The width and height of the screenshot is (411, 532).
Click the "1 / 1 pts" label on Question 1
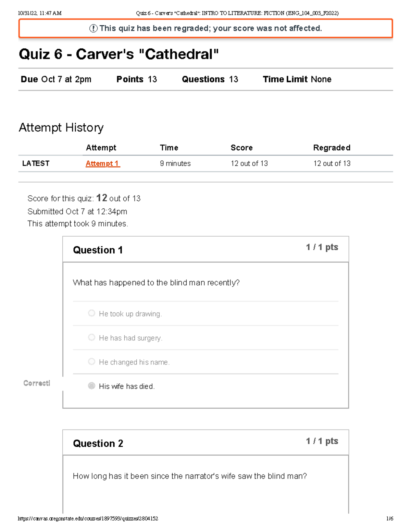tap(321, 247)
